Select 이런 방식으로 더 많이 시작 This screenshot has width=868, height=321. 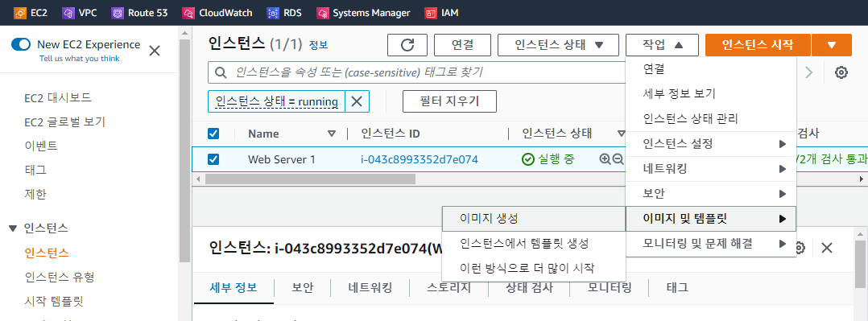tap(534, 269)
